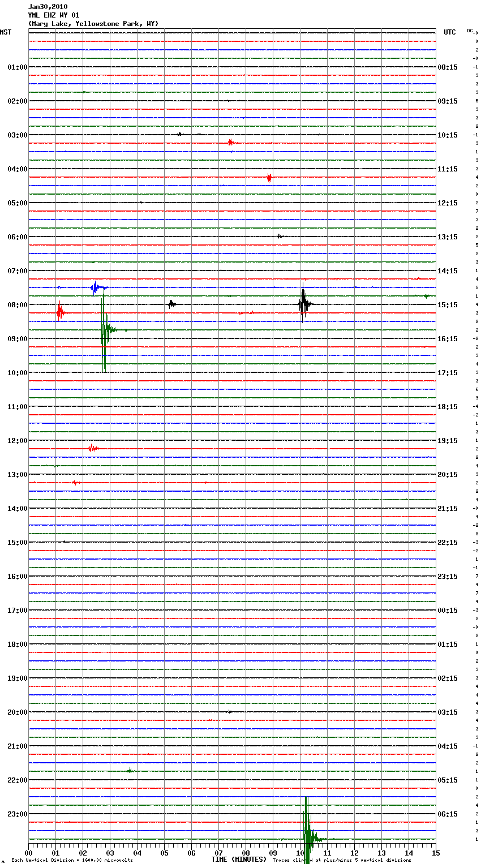The height and width of the screenshot is (868, 481).
Task: Click the TIME (MINUTES) axis title
Action: [x=239, y=860]
